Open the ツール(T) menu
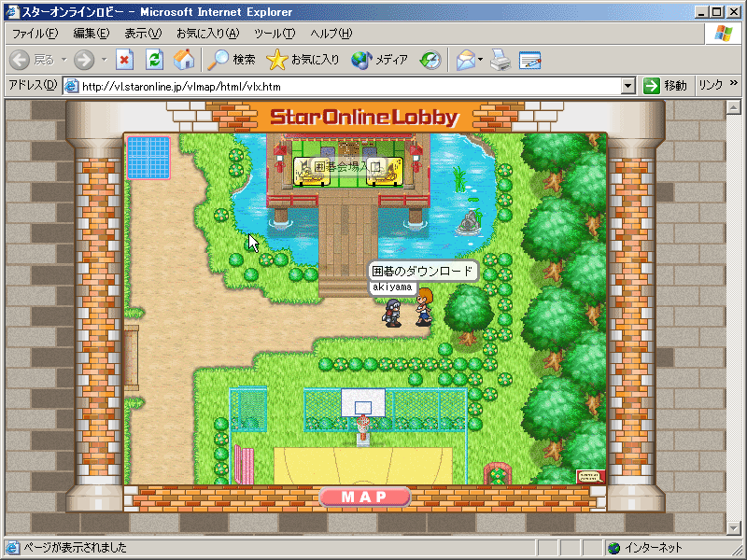 tap(275, 34)
